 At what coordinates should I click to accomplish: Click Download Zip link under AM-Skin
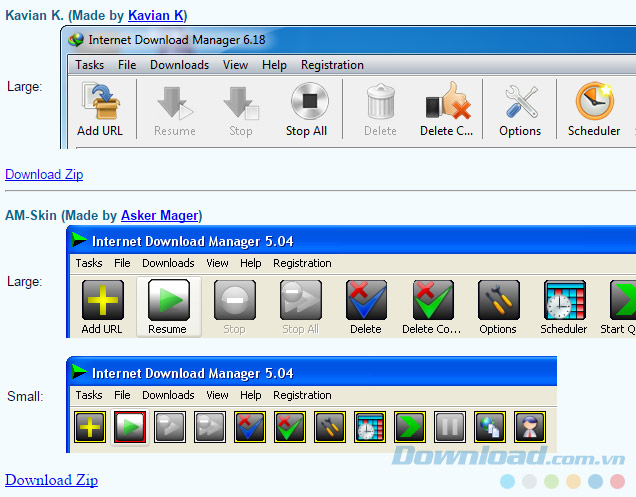click(x=51, y=480)
